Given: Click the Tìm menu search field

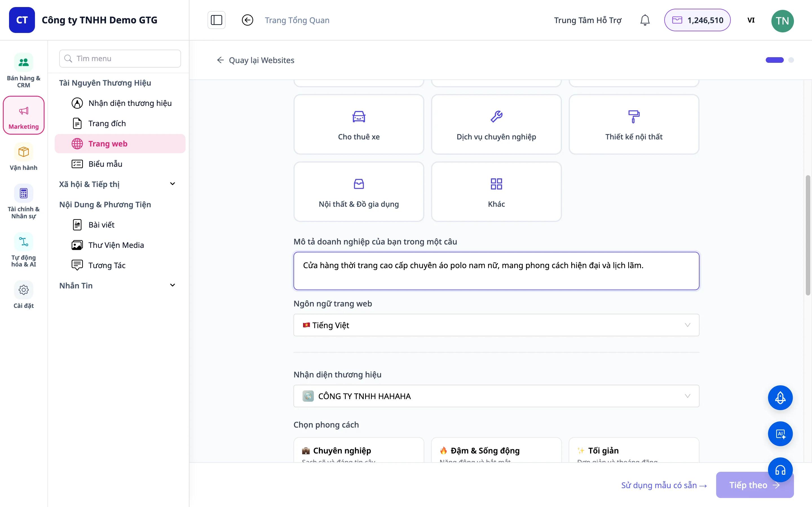Looking at the screenshot, I should 120,59.
